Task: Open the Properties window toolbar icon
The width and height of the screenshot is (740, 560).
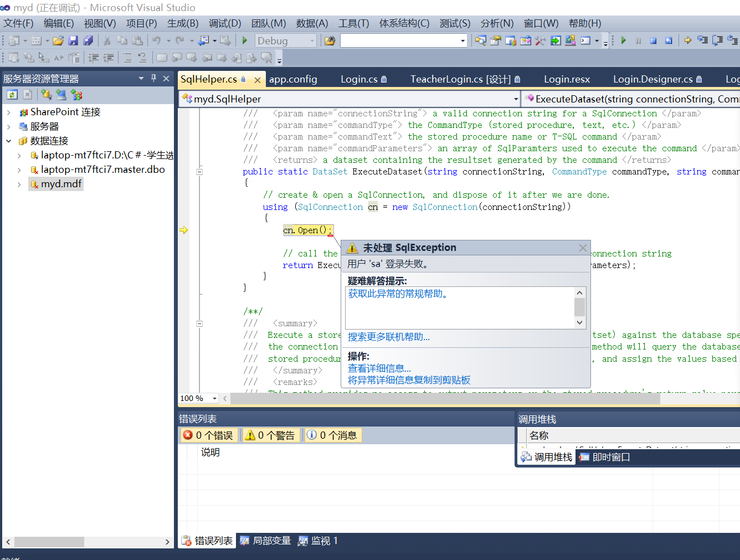Action: coord(496,40)
